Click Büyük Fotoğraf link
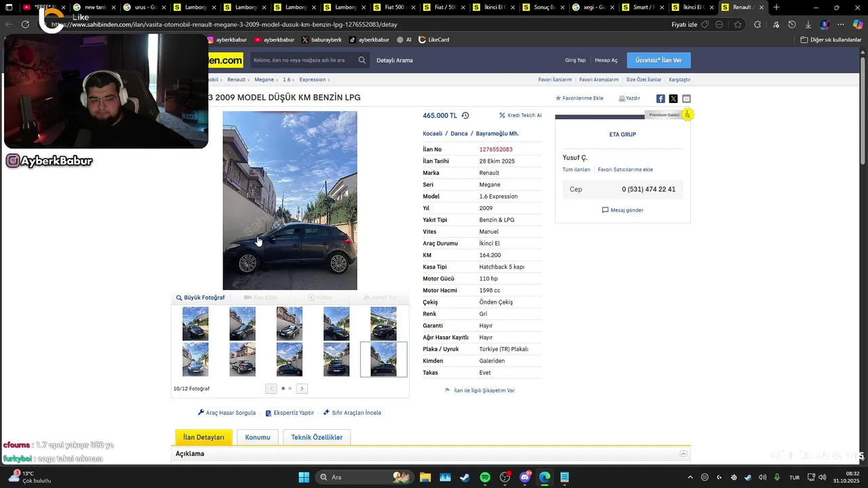The width and height of the screenshot is (868, 488). (200, 298)
